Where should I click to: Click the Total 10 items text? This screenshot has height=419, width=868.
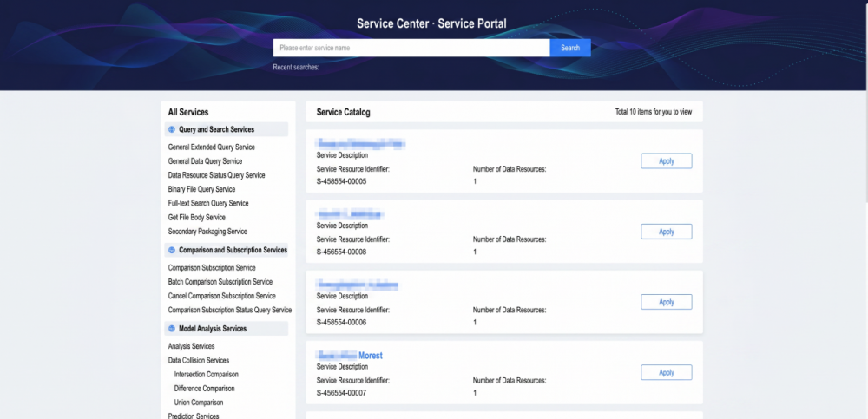[654, 112]
